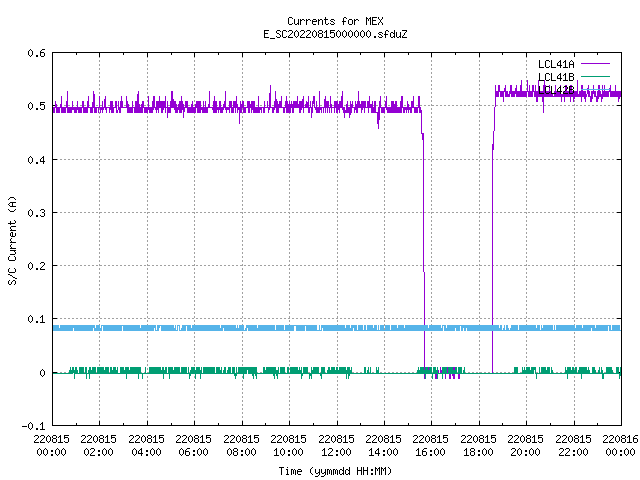Click the LCL41A legend label
This screenshot has height=480, width=640.
[556, 64]
